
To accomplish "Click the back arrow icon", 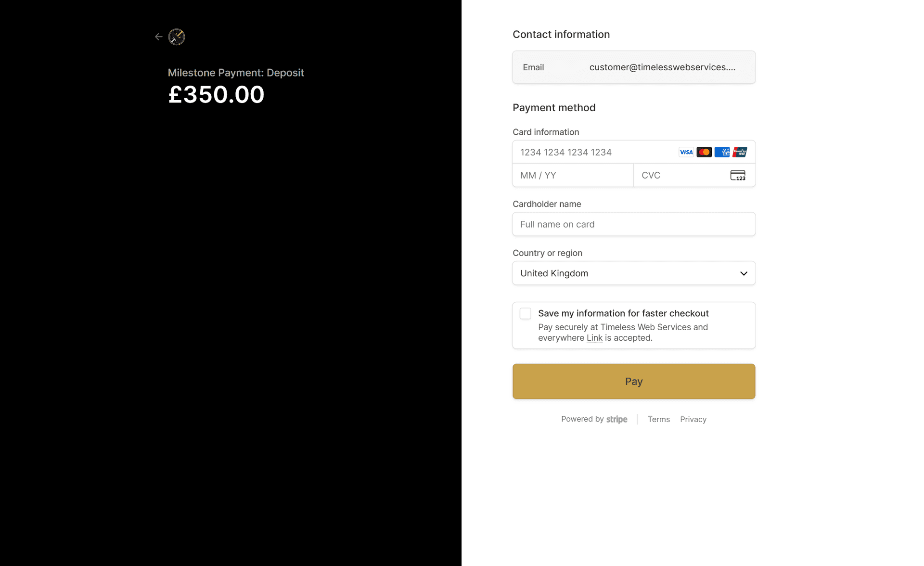I will coord(159,37).
